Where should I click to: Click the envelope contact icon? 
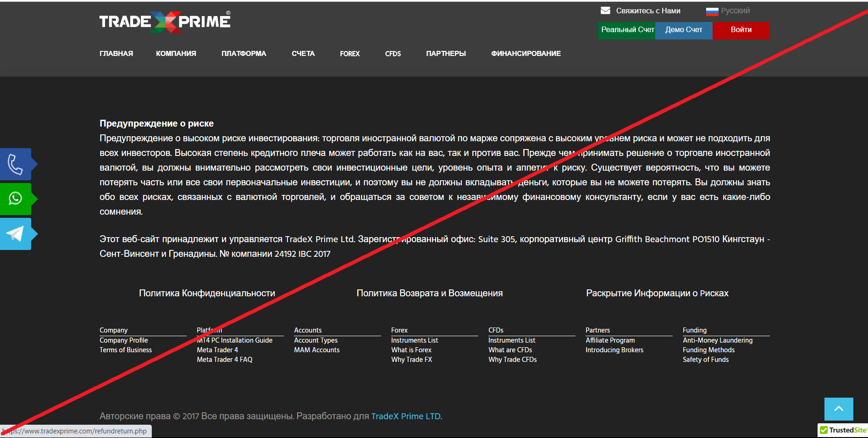pos(605,11)
